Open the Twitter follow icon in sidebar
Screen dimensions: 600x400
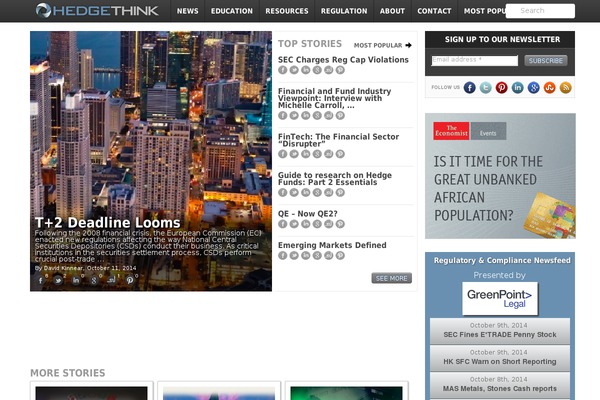coord(486,88)
